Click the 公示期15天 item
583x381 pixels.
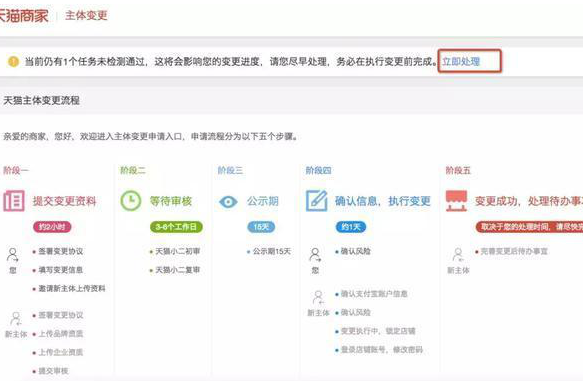(x=272, y=251)
